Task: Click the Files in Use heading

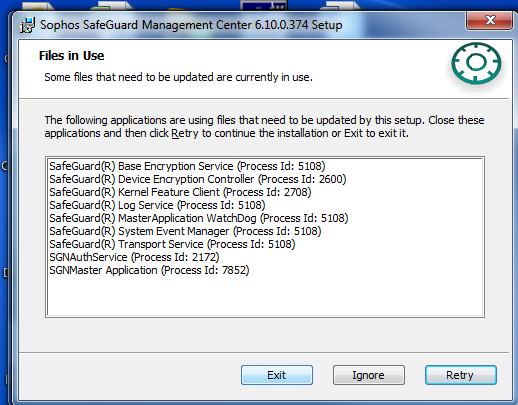Action: [x=71, y=56]
